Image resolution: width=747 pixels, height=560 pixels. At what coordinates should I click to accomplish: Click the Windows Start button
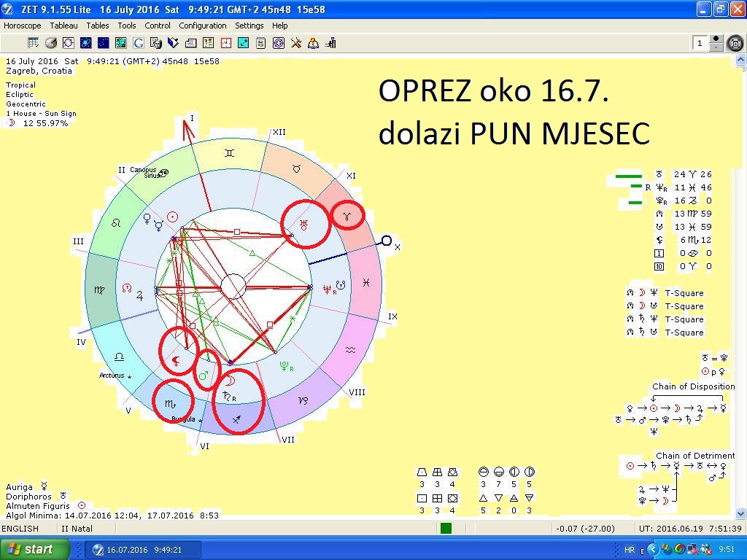36,549
